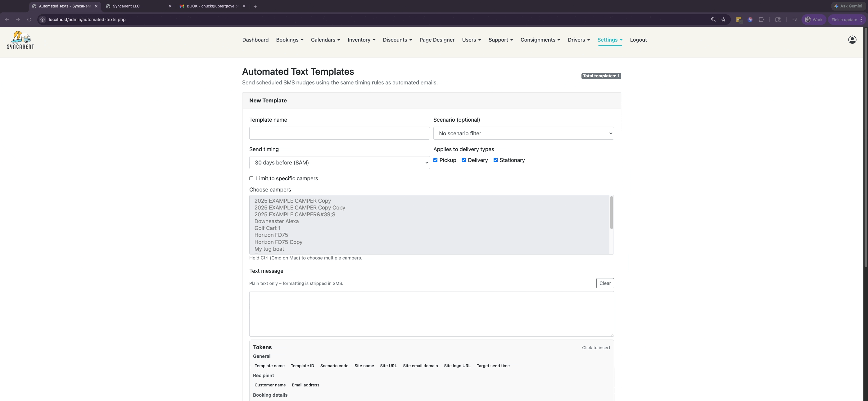Open the Extensions puzzle piece icon
Viewport: 868px width, 401px height.
(x=761, y=20)
